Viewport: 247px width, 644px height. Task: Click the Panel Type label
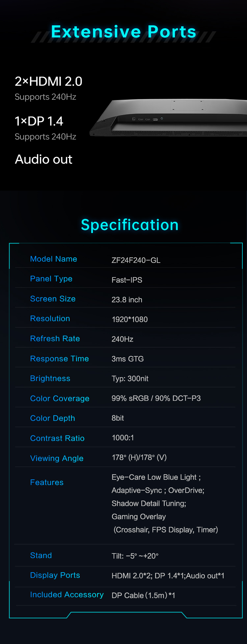click(51, 279)
